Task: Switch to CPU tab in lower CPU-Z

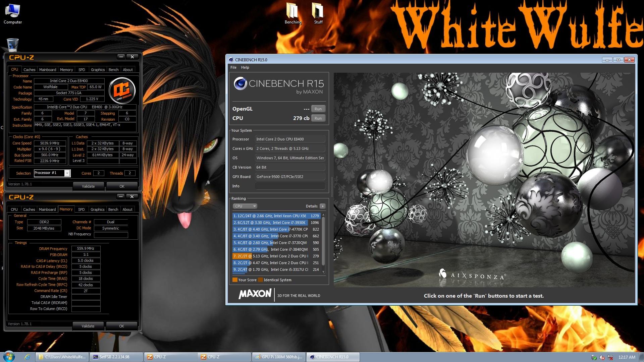Action: [x=14, y=209]
